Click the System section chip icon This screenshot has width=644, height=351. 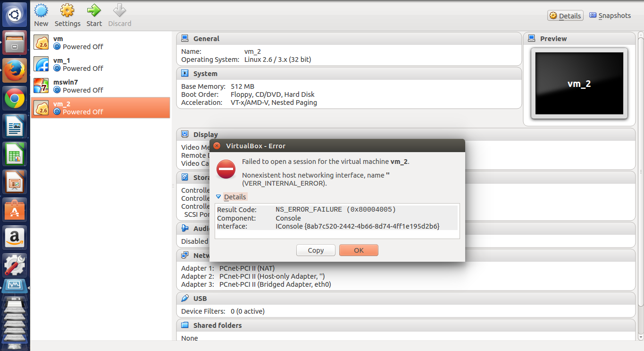(x=184, y=74)
